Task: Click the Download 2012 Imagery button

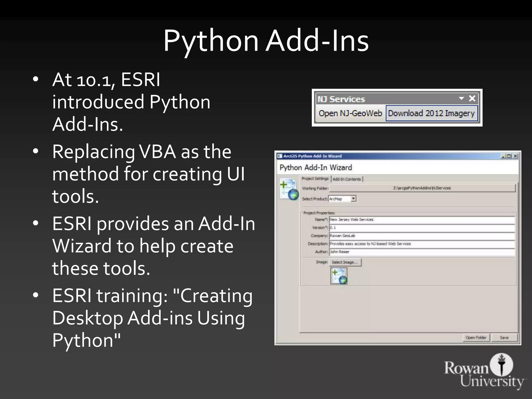Action: 431,113
